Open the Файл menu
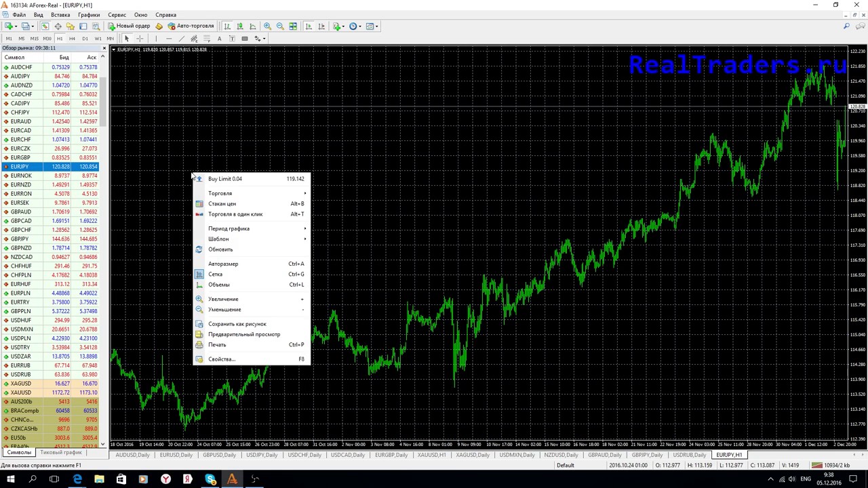This screenshot has height=488, width=868. click(19, 15)
